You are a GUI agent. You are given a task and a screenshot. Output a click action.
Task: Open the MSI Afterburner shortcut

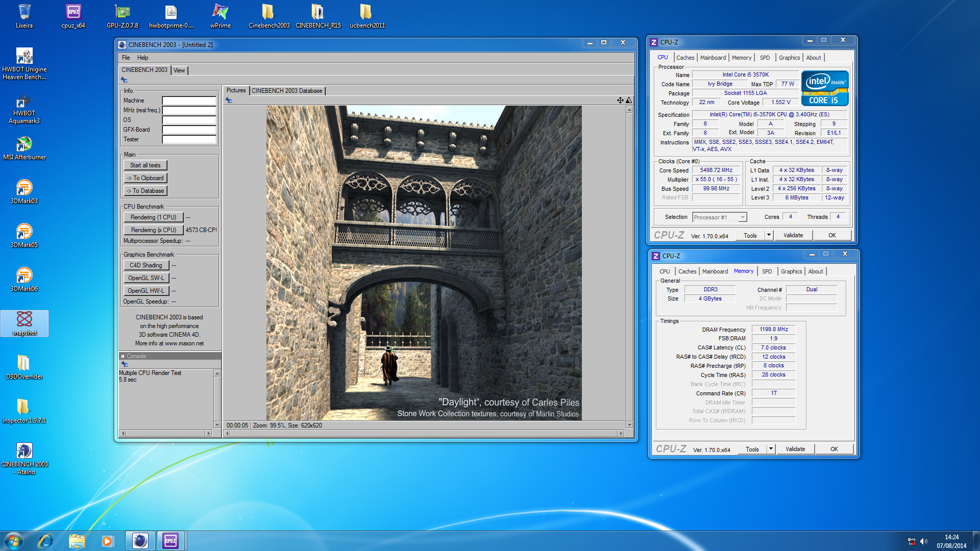point(24,148)
